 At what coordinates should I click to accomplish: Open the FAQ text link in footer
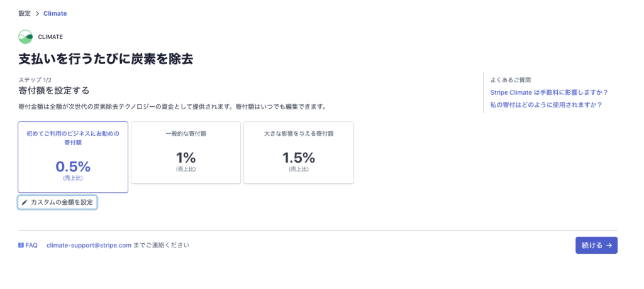31,245
